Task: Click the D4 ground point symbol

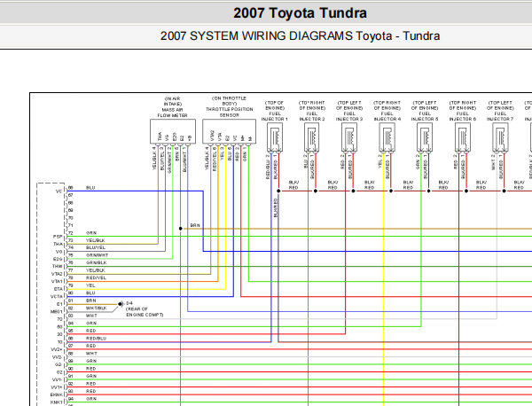Action: pos(120,304)
